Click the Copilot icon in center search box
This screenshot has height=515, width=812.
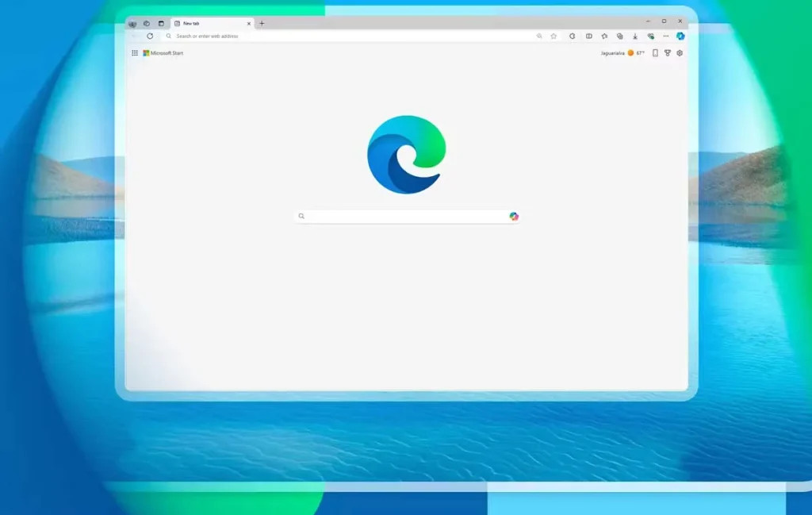point(514,217)
